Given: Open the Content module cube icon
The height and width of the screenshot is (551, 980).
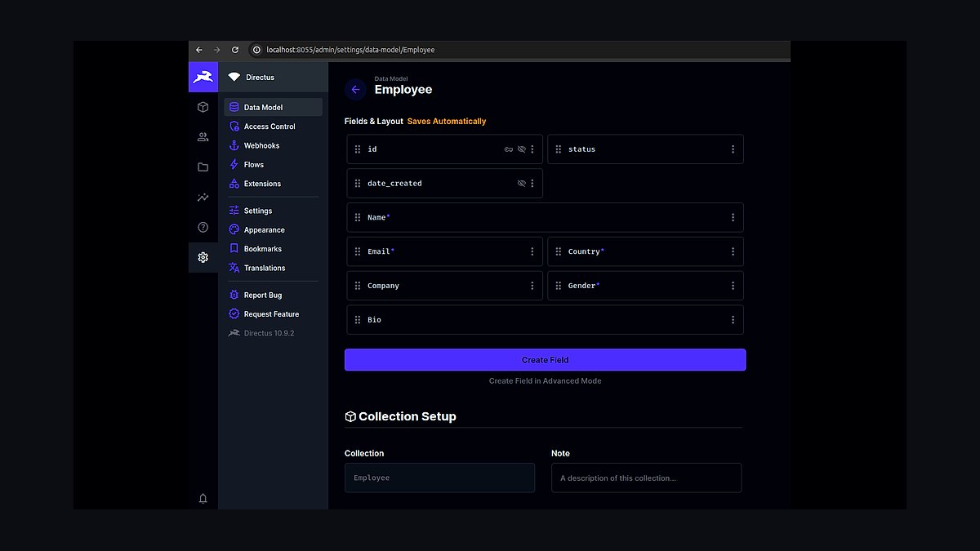Looking at the screenshot, I should (203, 107).
